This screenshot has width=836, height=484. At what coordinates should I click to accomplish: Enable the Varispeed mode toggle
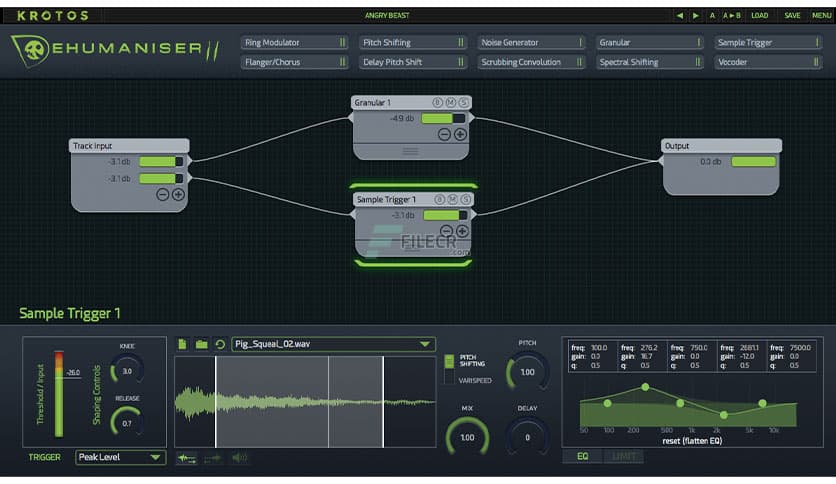tap(448, 379)
